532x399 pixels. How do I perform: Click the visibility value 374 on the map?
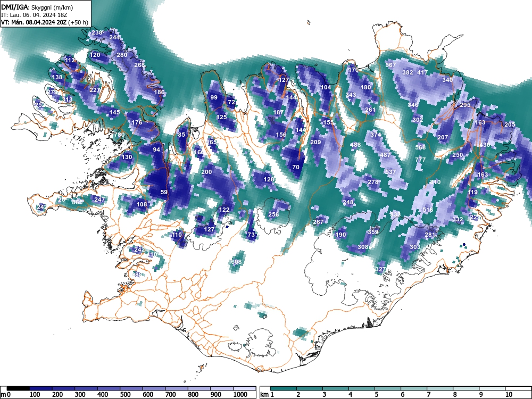coord(376,135)
